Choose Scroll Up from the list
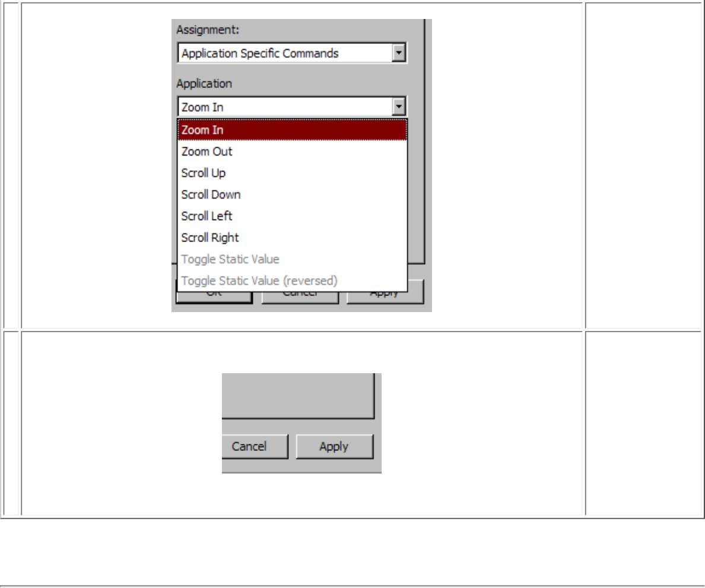 tap(292, 173)
